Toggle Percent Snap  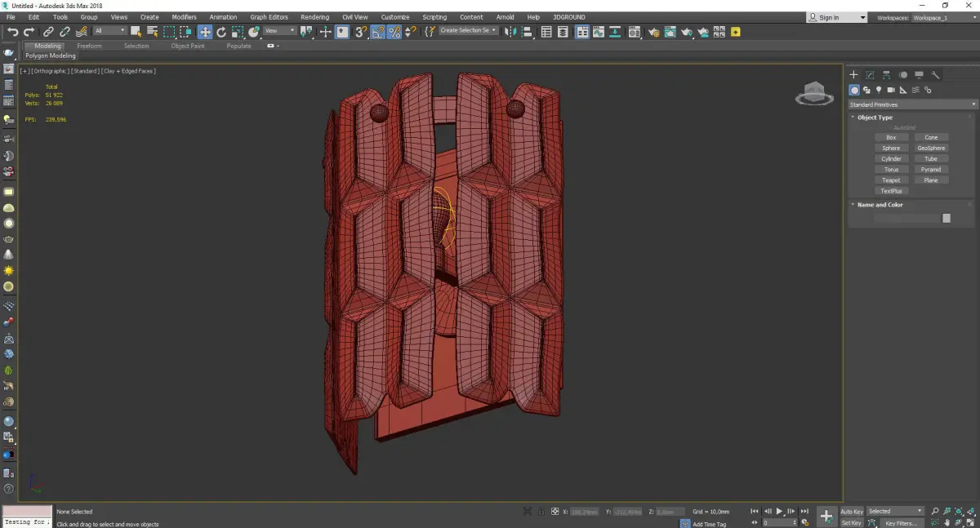[394, 32]
